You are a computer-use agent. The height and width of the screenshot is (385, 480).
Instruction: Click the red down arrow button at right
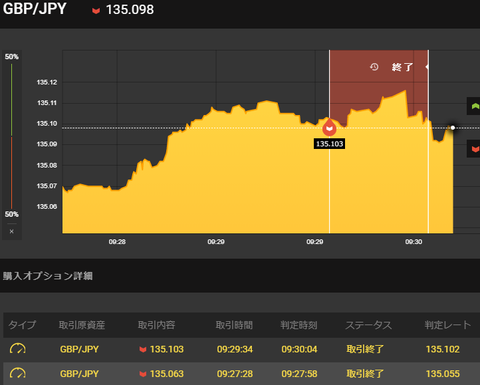pyautogui.click(x=474, y=149)
